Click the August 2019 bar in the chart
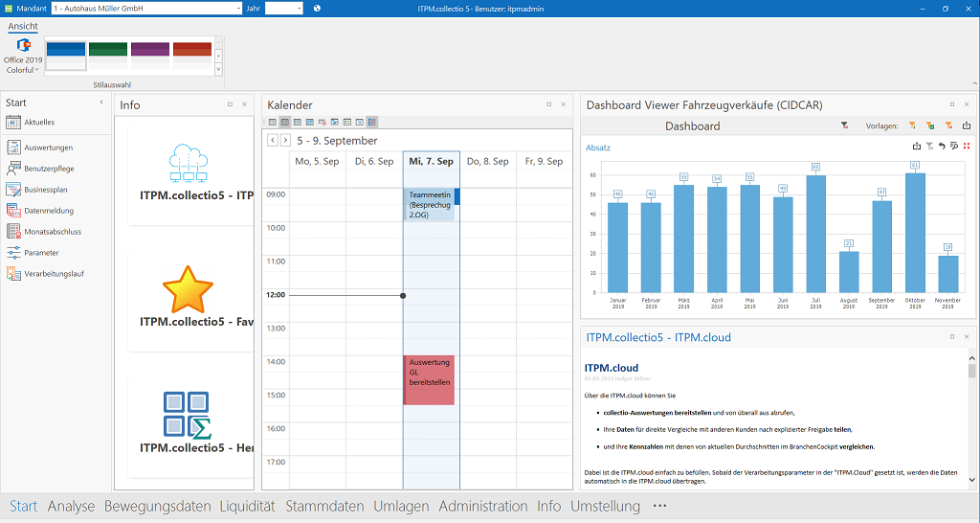Screen dimensions: 980x523 point(849,272)
